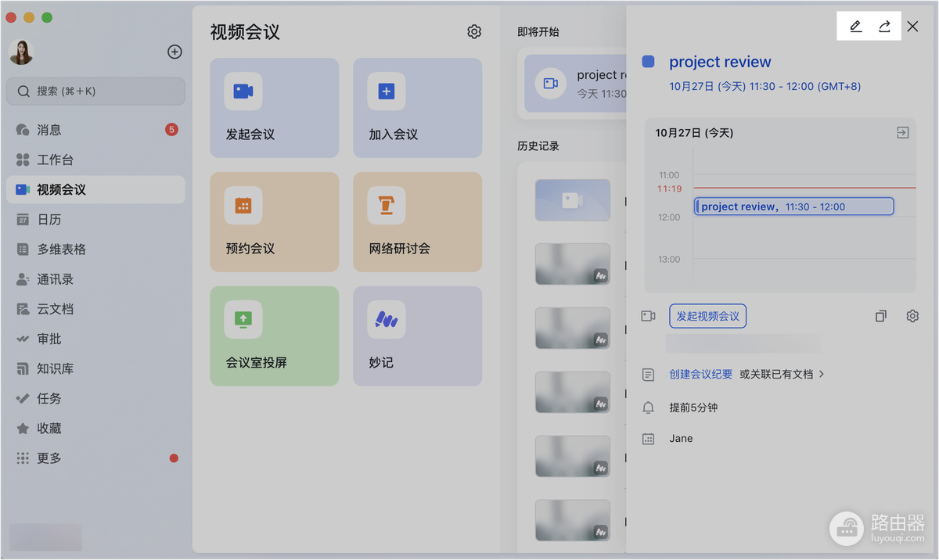The image size is (939, 560).
Task: Click the bell reminder icon
Action: 648,407
